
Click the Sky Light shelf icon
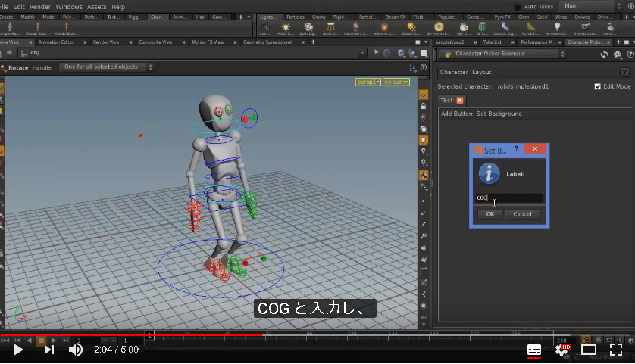463,27
